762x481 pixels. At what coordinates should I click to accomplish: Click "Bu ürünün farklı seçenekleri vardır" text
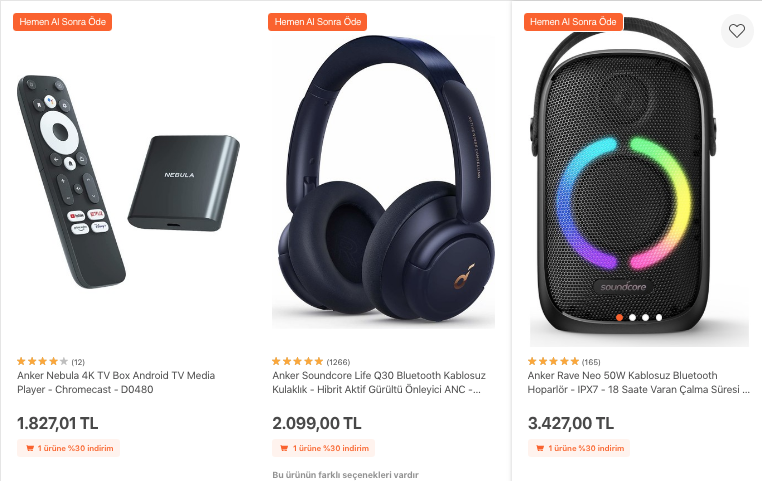tap(344, 475)
